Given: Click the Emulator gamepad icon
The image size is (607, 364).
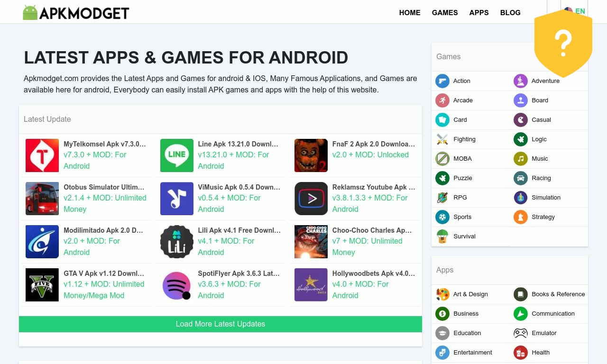Looking at the screenshot, I should (521, 333).
